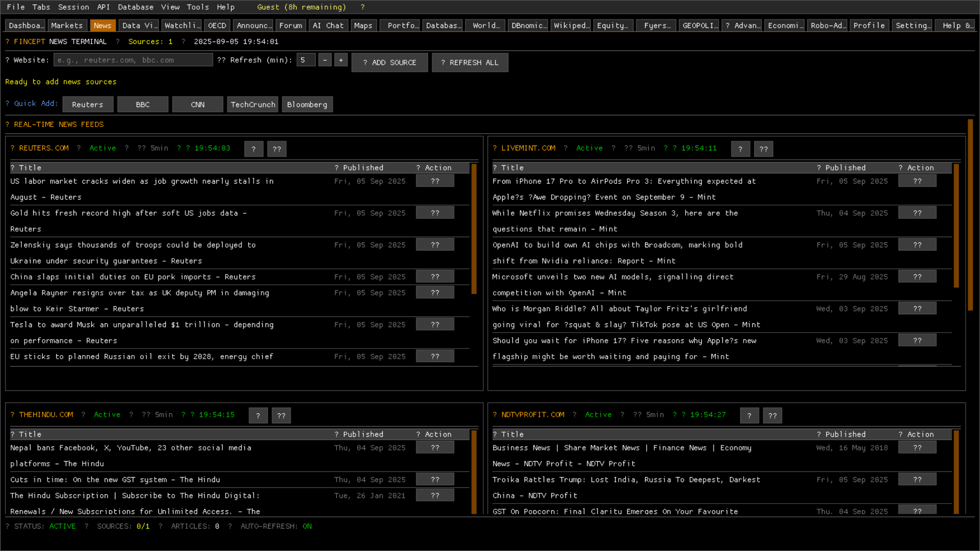Open the AI Chat tab
This screenshot has height=551, width=980.
(x=328, y=26)
